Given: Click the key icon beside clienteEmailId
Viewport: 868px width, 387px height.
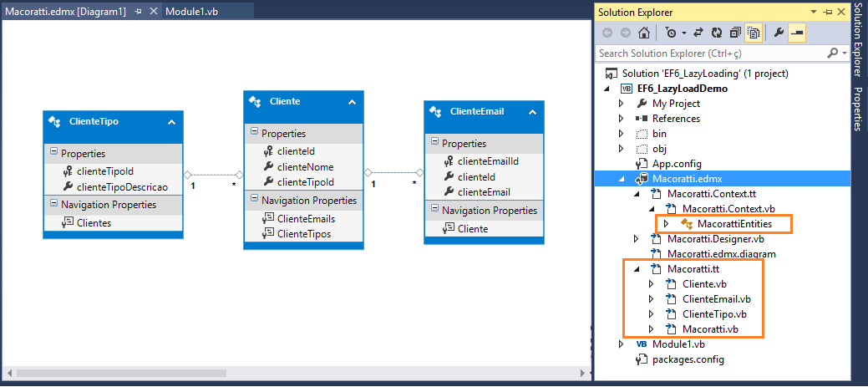Looking at the screenshot, I should [449, 161].
